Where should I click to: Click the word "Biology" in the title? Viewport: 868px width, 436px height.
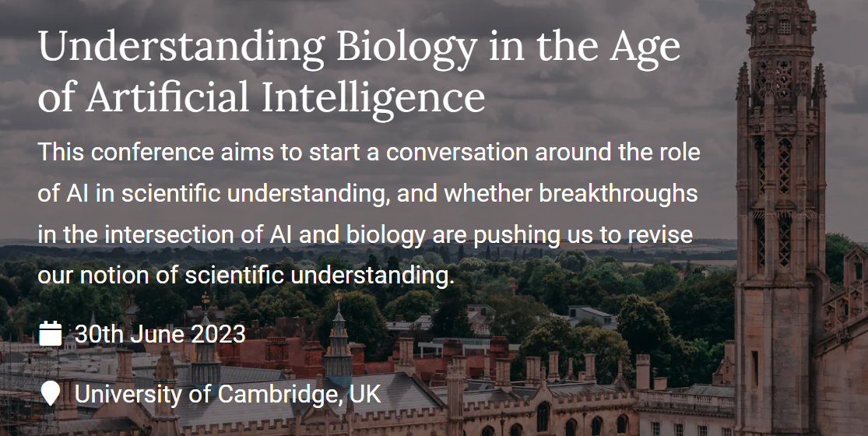[x=407, y=48]
